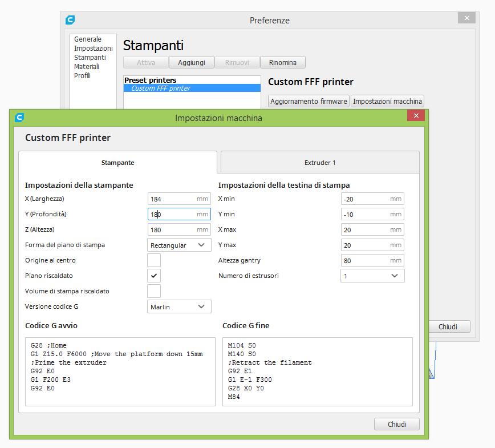Click inside the Codice G avvio text area

120,371
